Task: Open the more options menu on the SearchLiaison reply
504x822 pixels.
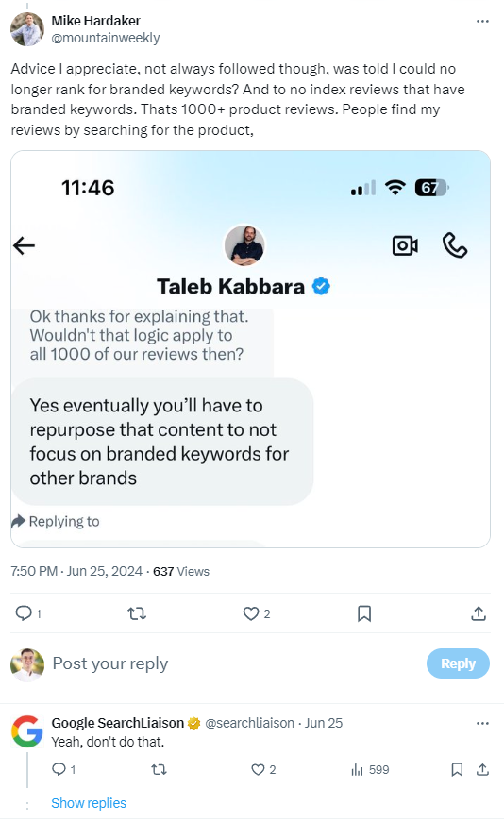Action: (482, 724)
